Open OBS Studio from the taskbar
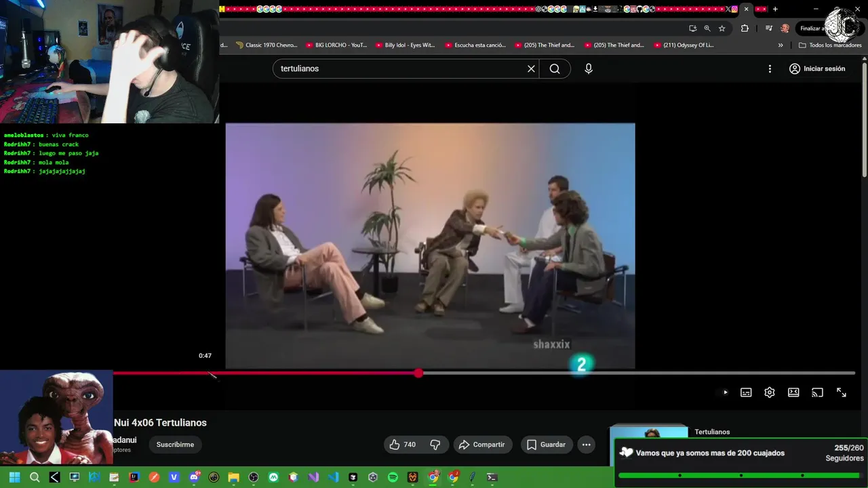This screenshot has width=868, height=488. [254, 477]
